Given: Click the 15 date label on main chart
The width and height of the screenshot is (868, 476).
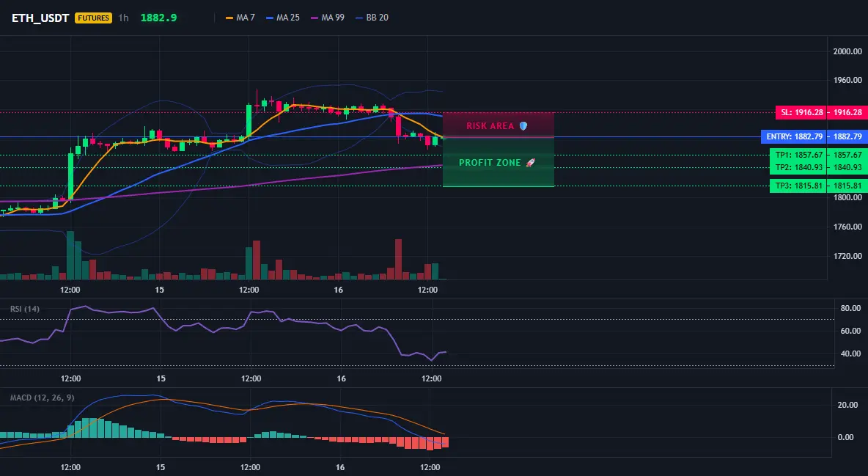Looking at the screenshot, I should [159, 290].
